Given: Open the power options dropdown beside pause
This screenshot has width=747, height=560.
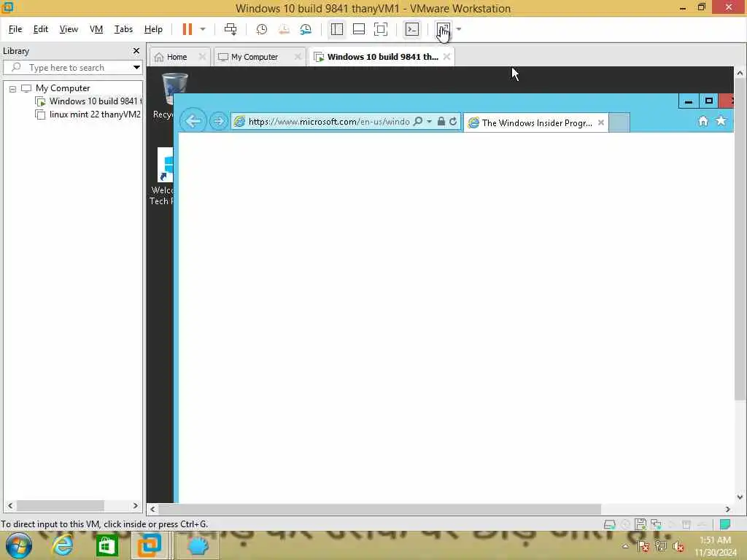Looking at the screenshot, I should [x=203, y=29].
